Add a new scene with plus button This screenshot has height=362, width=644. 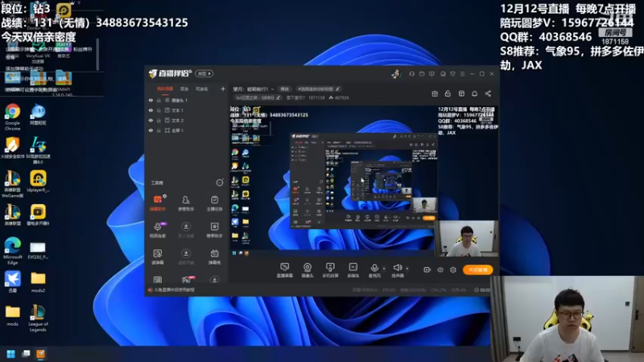point(223,88)
